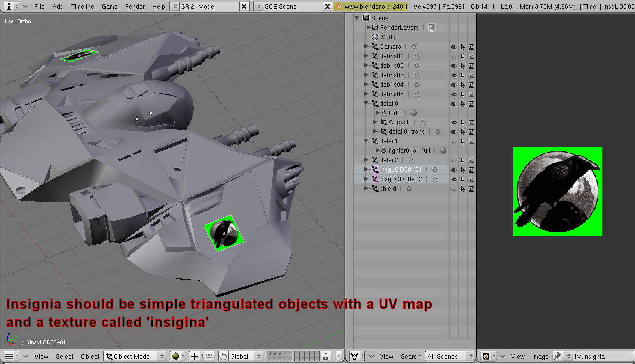Viewport: 635px width, 364px height.
Task: Hide the Camera object using its eye icon
Action: 453,47
